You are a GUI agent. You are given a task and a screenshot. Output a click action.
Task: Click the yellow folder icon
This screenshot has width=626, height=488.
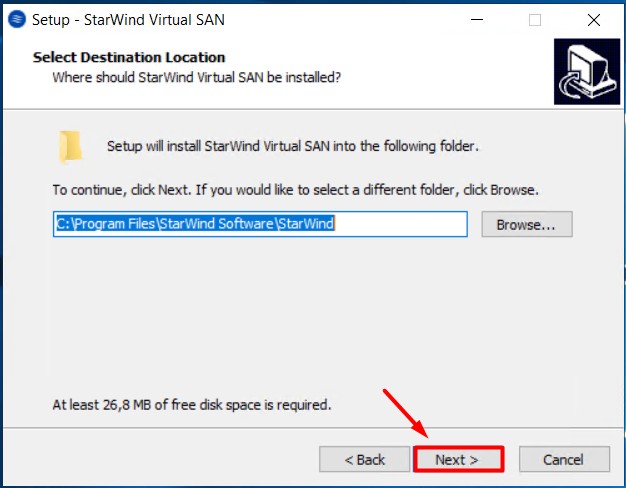(70, 147)
